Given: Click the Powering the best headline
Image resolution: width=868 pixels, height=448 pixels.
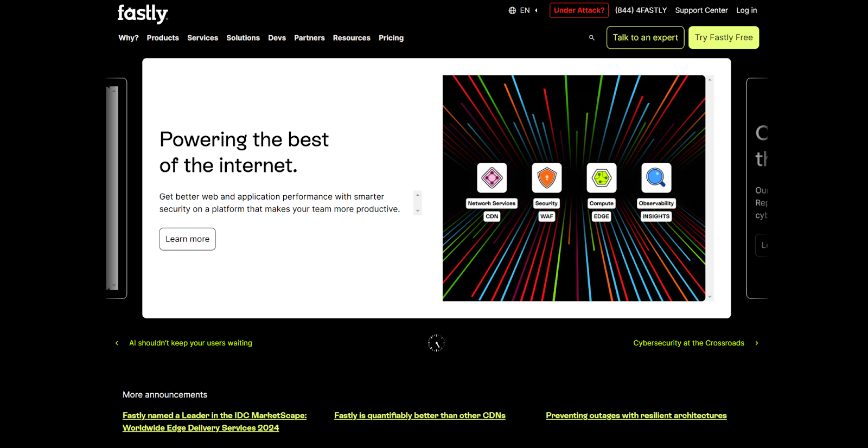Looking at the screenshot, I should coord(244,152).
